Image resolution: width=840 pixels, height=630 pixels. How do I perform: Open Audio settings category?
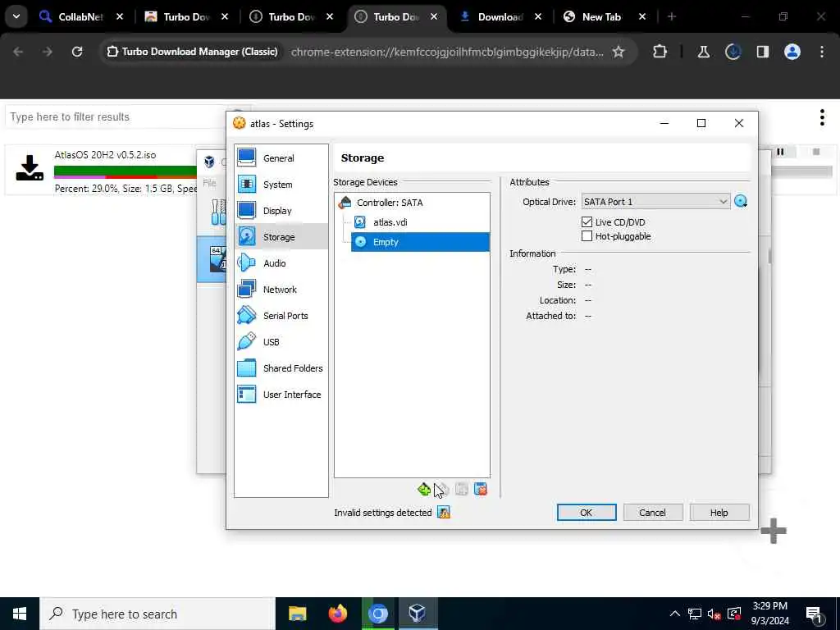281,263
